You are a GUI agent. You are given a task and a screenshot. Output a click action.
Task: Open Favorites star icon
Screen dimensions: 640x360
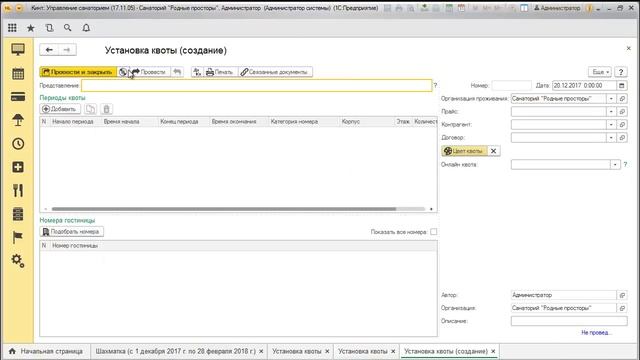pyautogui.click(x=31, y=28)
